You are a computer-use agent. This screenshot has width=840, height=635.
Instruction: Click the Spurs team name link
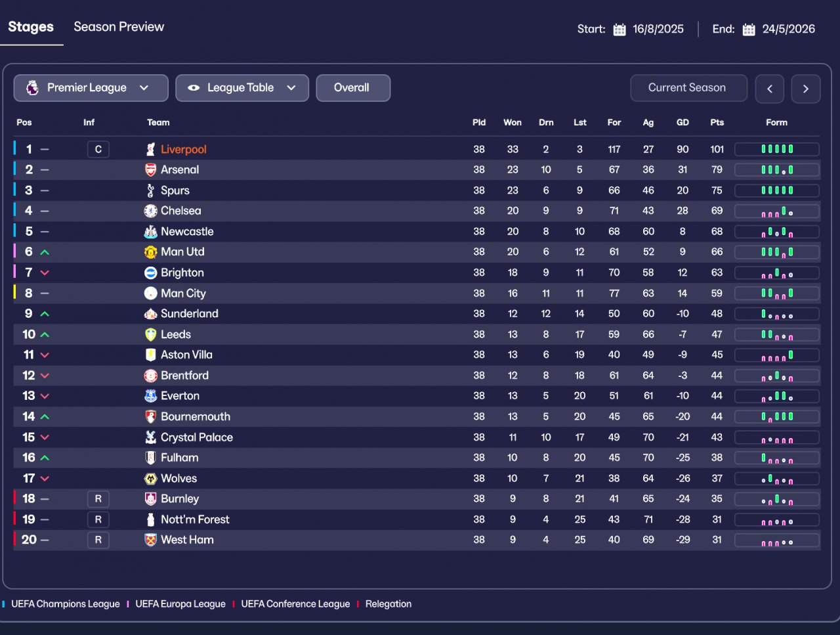(175, 190)
